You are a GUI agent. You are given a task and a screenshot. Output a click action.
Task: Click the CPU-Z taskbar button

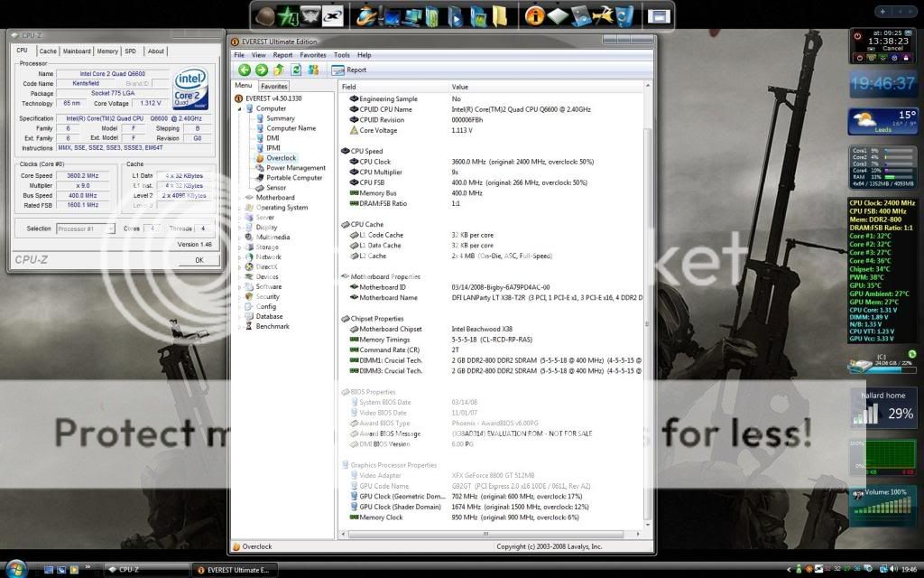click(x=147, y=570)
